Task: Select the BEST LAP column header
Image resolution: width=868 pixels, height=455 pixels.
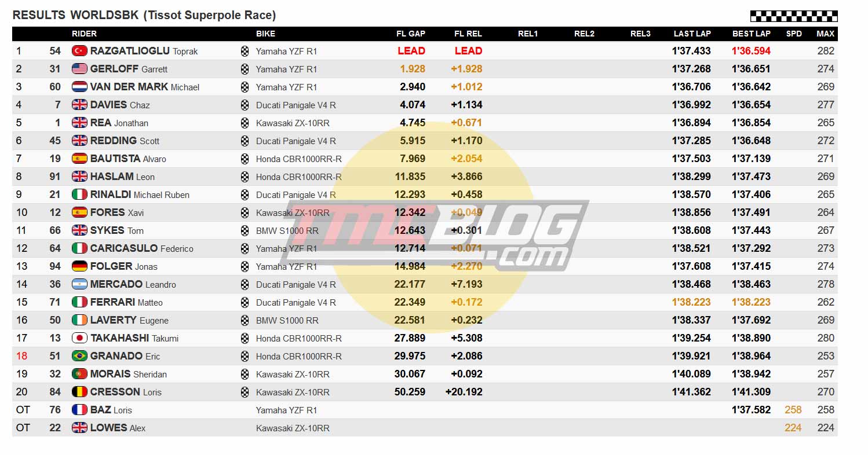Action: pyautogui.click(x=752, y=34)
